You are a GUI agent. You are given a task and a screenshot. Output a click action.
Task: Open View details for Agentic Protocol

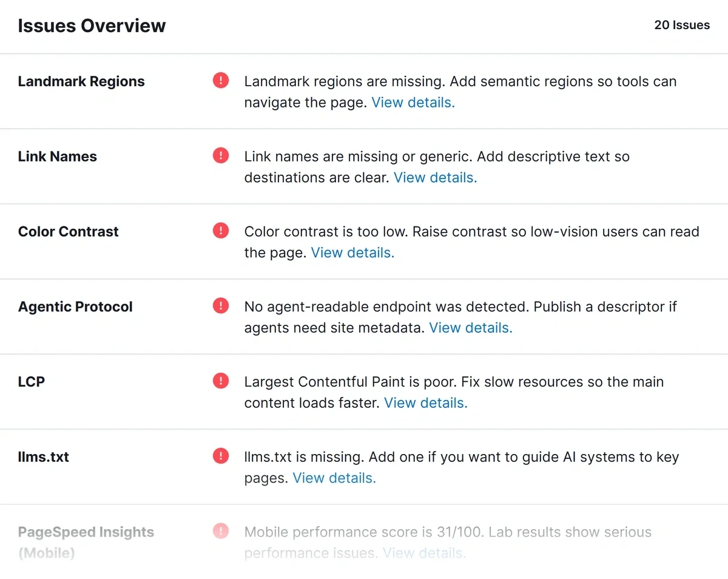point(471,328)
